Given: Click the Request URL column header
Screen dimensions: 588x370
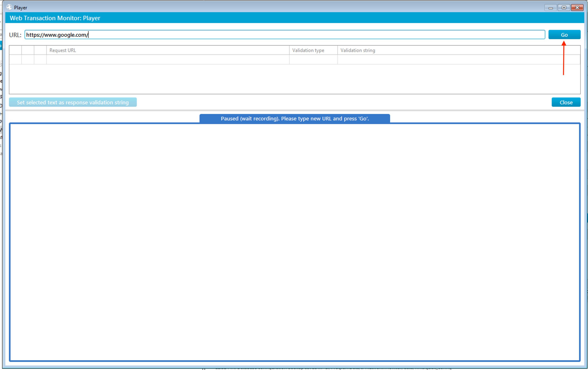Looking at the screenshot, I should (x=168, y=50).
